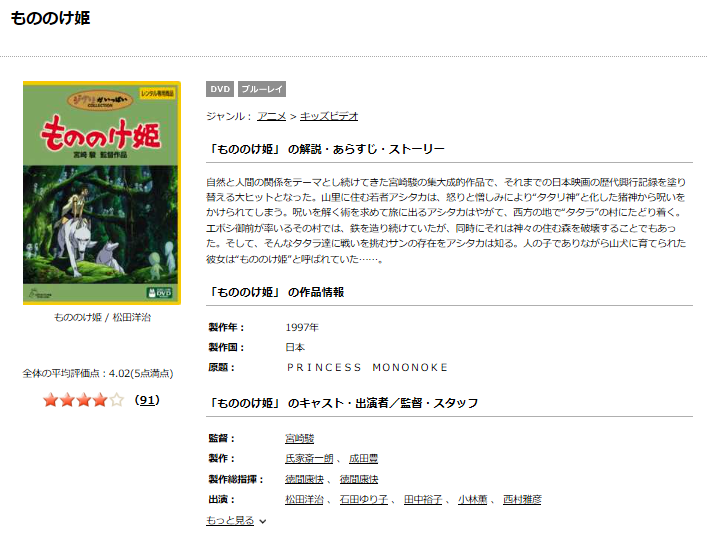707x540 pixels.
Task: Click the 製作総指揮 label
Action: pyautogui.click(x=236, y=479)
